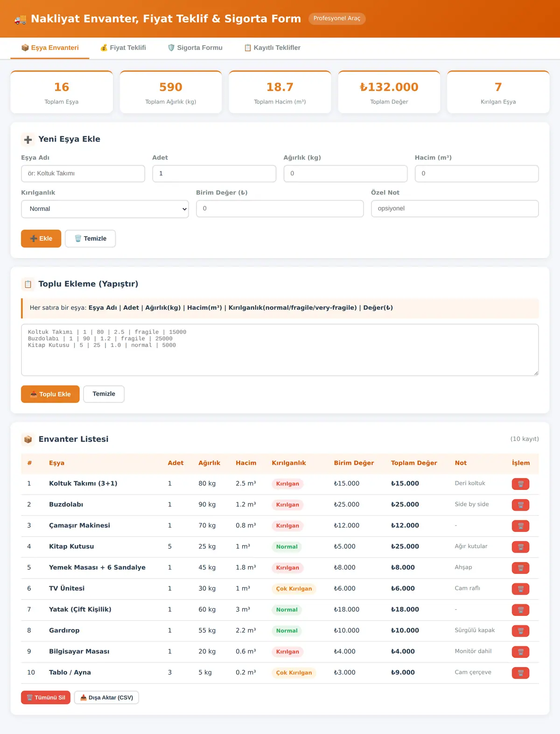Delete the Tablo / Ayna row
Screen dimensions: 560x734
(x=520, y=673)
